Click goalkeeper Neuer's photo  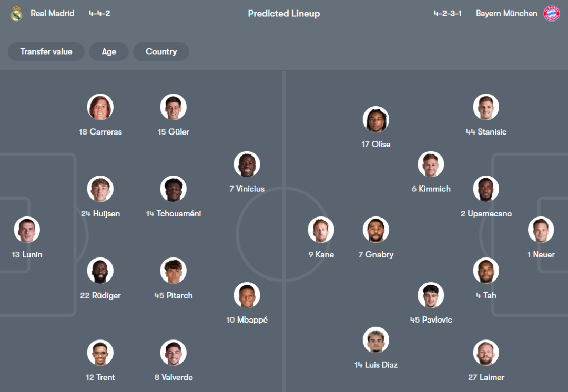click(541, 230)
